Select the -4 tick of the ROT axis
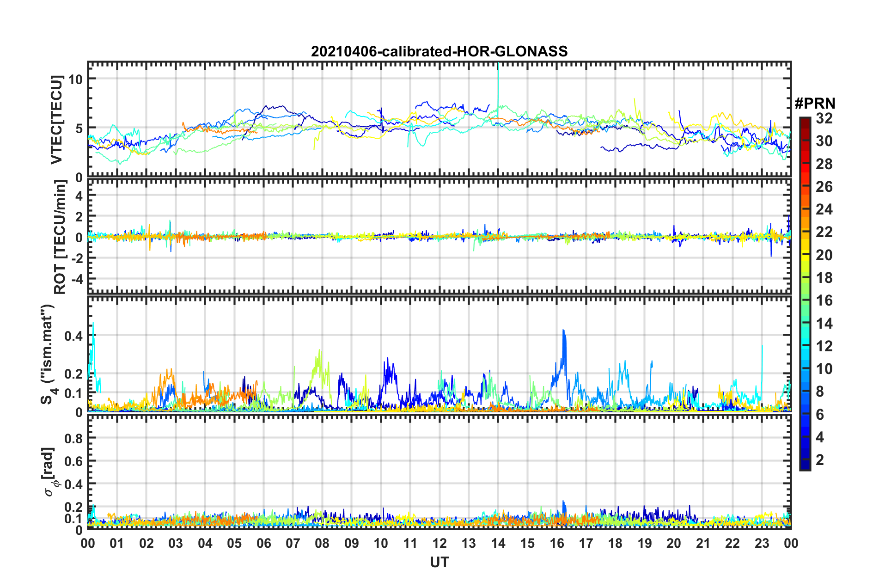Viewport: 879px width, 588px height. coord(76,279)
